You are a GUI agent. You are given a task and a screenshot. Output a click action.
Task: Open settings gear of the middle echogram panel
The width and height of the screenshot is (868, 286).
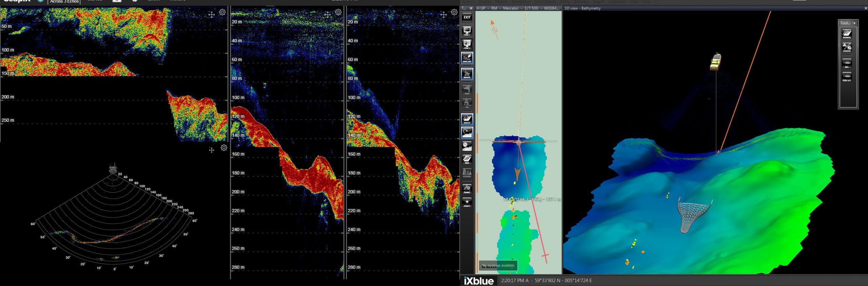pyautogui.click(x=338, y=12)
